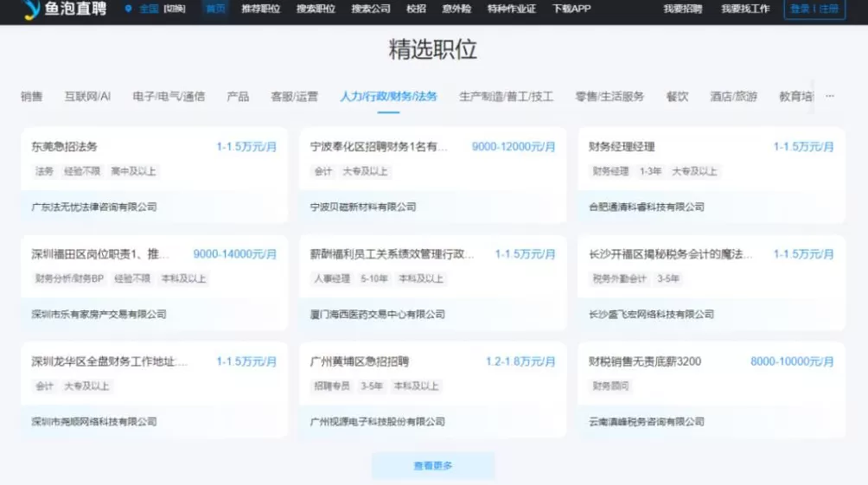This screenshot has height=485, width=868.
Task: Click the 财务顾问 tag
Action: (x=610, y=386)
